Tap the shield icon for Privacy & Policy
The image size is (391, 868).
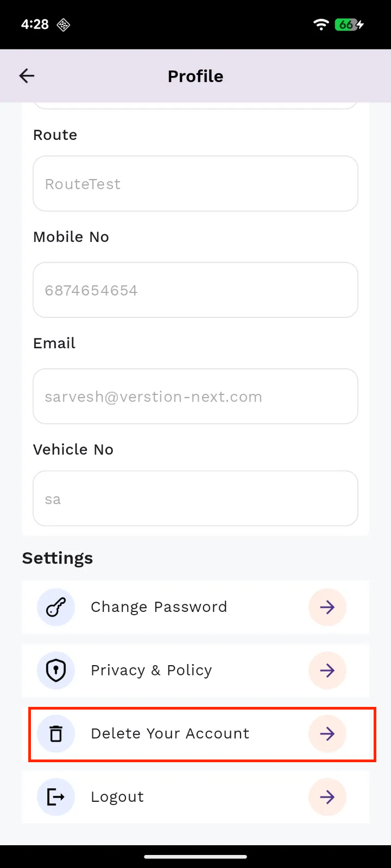pyautogui.click(x=56, y=671)
